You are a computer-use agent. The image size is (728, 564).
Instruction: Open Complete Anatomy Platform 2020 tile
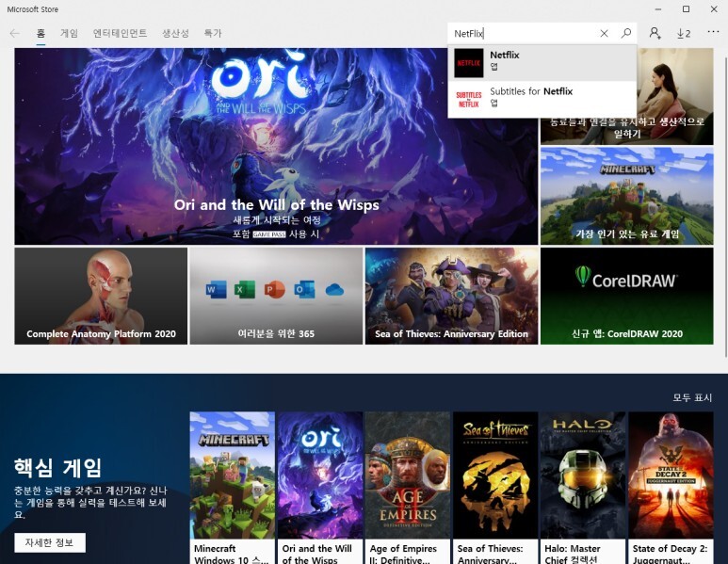point(101,296)
